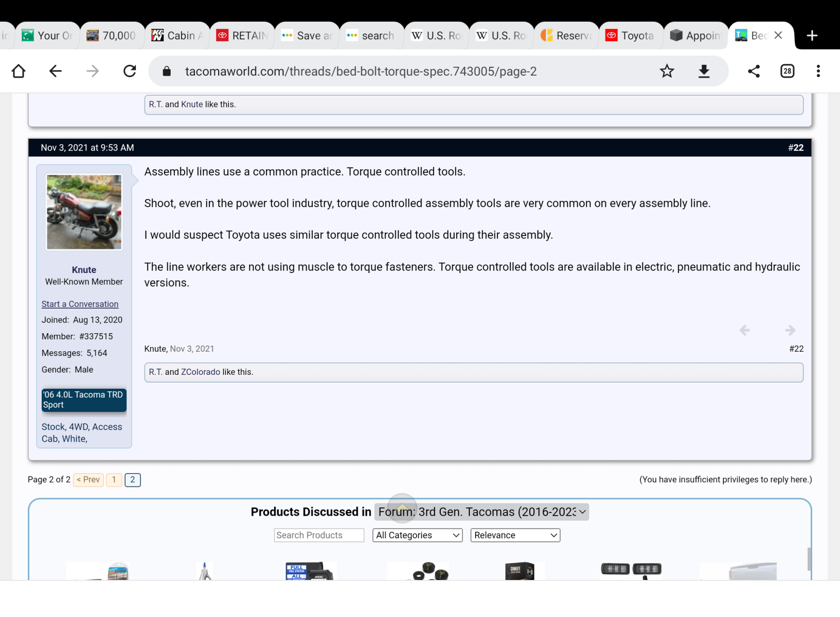Click the Search Products input field
Image resolution: width=840 pixels, height=617 pixels.
319,535
